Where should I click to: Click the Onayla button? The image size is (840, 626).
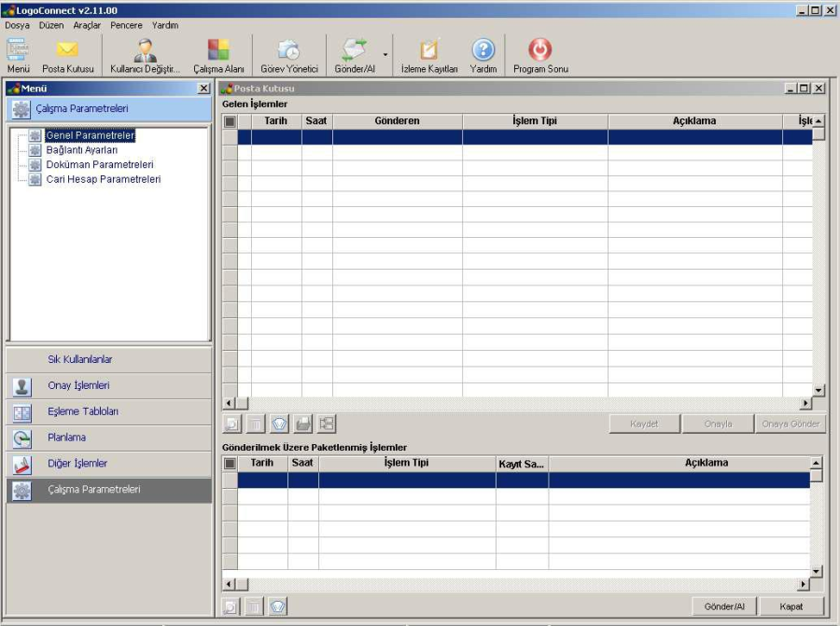point(718,424)
